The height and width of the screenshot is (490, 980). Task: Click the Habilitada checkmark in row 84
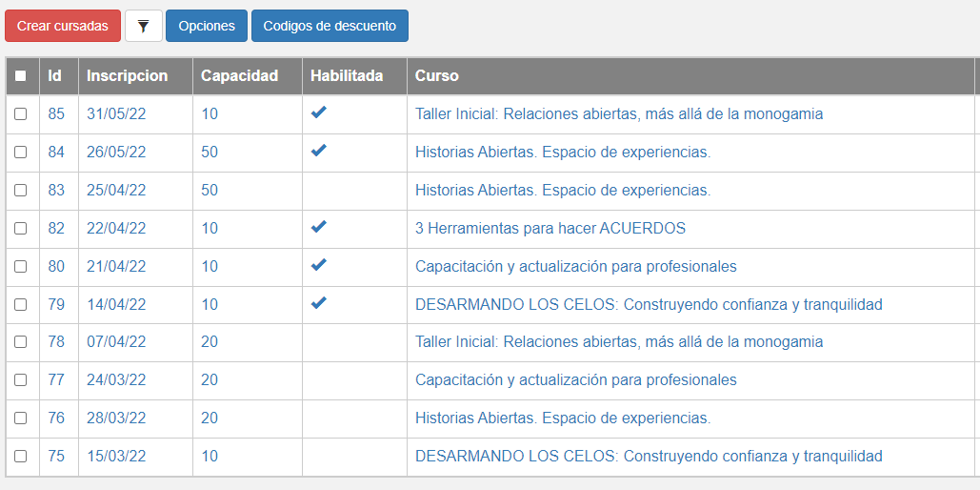click(x=319, y=151)
